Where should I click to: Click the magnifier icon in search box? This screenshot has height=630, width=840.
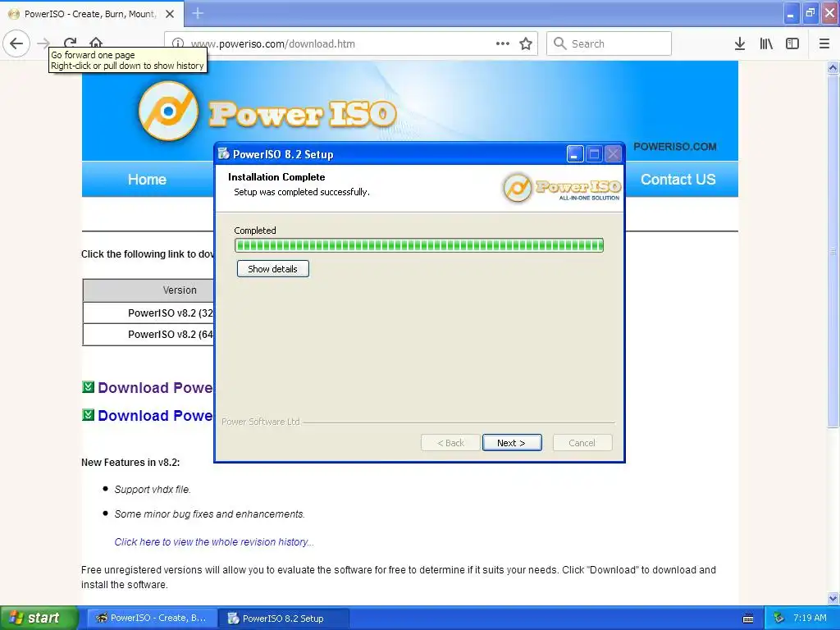(559, 43)
